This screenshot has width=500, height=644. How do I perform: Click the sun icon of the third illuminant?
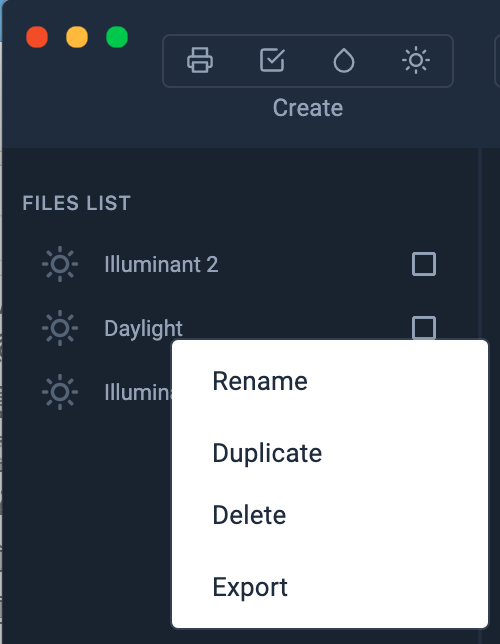pos(60,392)
